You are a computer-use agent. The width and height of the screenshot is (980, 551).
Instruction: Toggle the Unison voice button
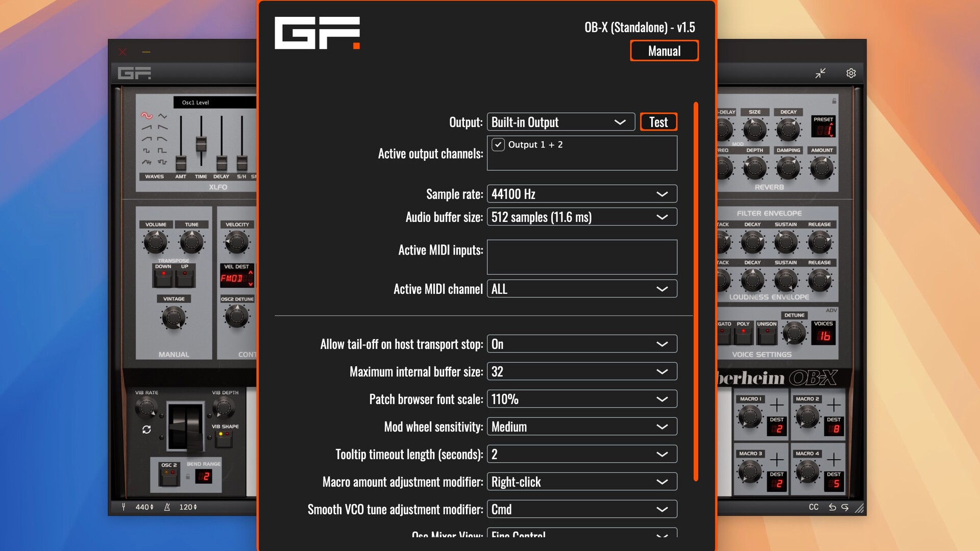tap(767, 335)
